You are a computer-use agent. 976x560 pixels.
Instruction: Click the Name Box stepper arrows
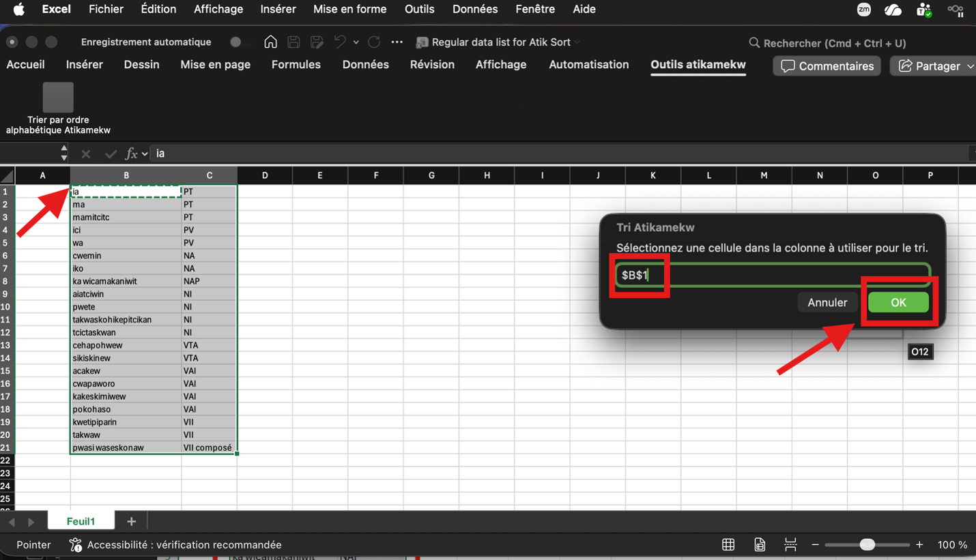tap(64, 153)
